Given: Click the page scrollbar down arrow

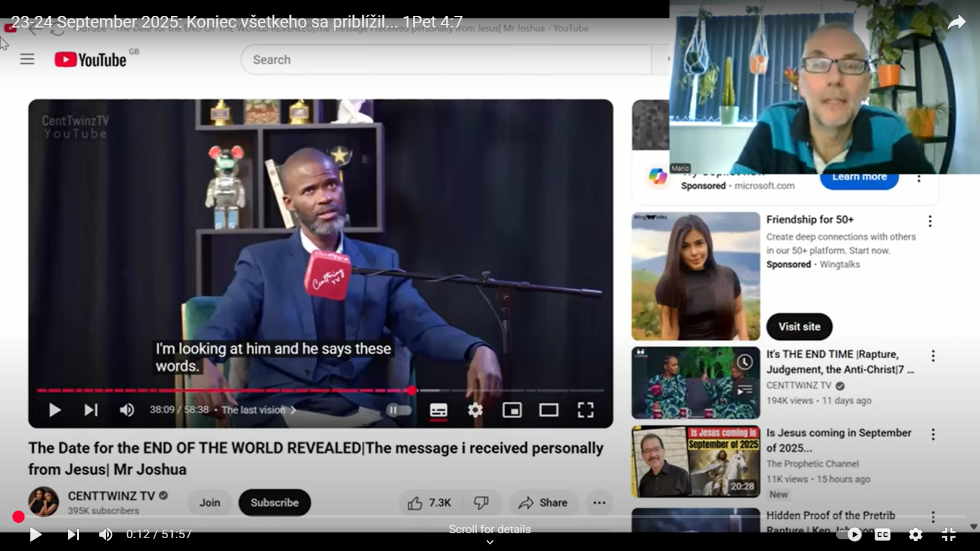Looking at the screenshot, I should click(x=974, y=527).
